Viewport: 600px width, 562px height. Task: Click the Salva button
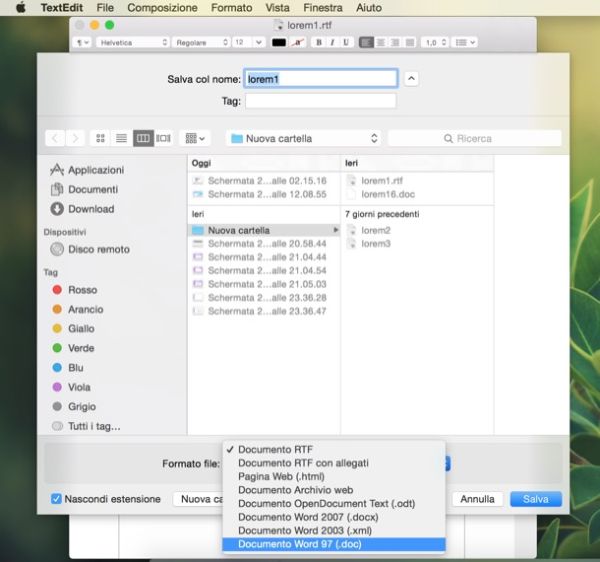[535, 499]
